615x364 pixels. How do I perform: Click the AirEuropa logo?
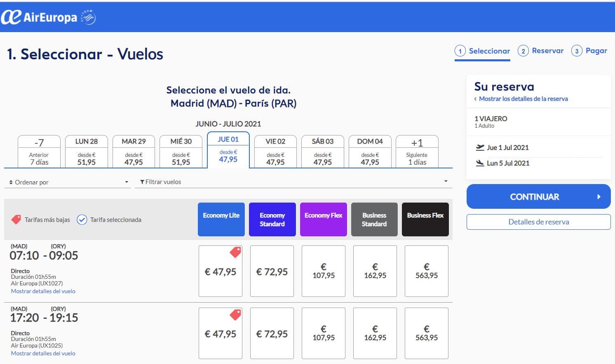point(39,17)
